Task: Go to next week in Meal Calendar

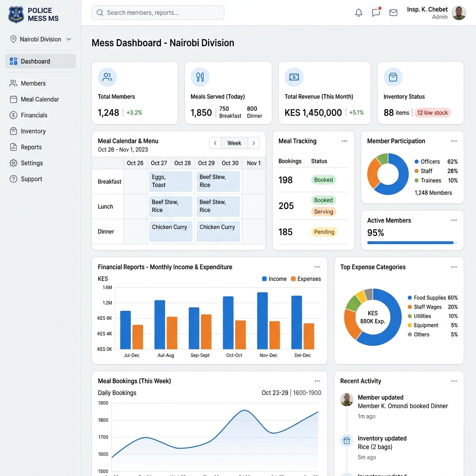Action: [254, 143]
